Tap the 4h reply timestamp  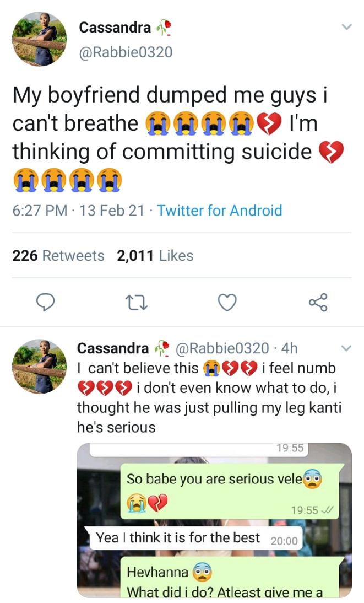coord(289,348)
